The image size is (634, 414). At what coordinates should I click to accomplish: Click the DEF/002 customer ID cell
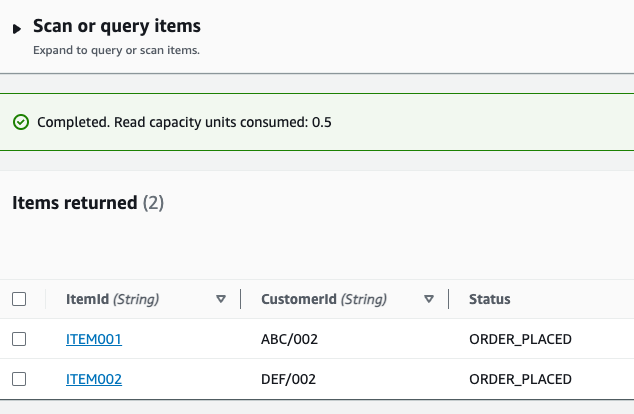(289, 379)
